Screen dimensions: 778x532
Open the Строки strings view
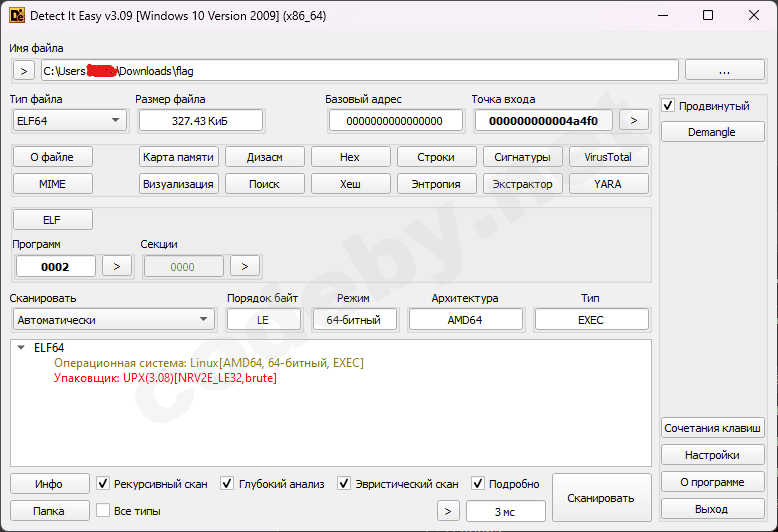point(437,157)
